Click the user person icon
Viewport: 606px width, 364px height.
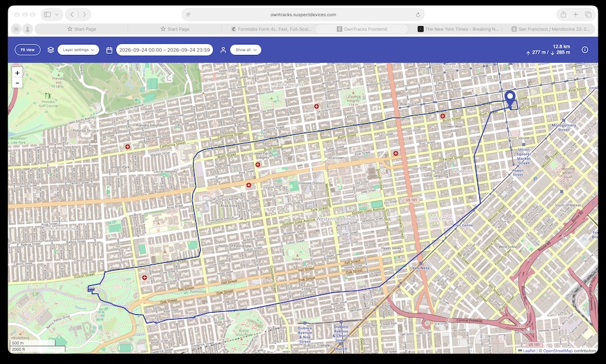[x=223, y=50]
